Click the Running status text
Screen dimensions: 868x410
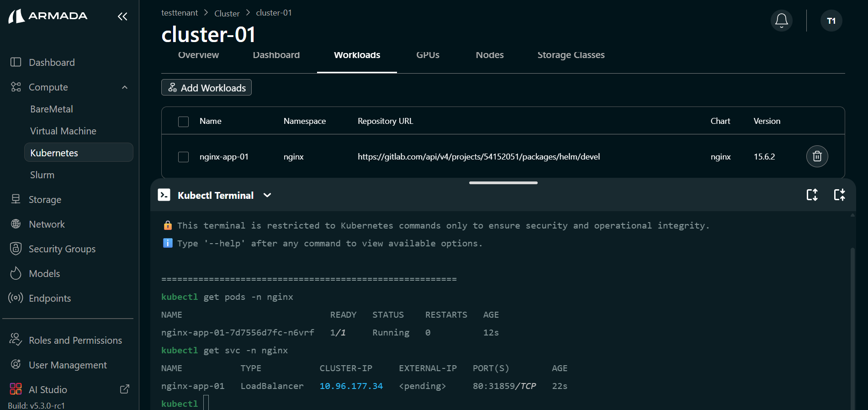point(391,332)
